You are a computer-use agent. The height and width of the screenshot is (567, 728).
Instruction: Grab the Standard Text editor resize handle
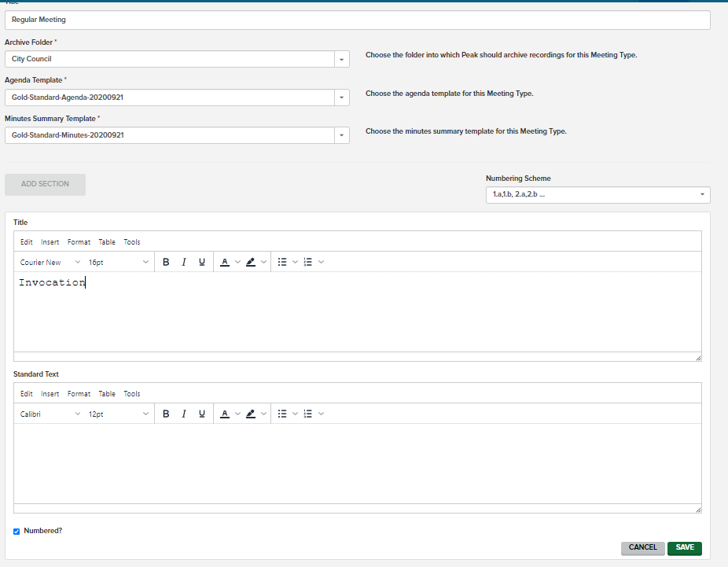click(698, 510)
